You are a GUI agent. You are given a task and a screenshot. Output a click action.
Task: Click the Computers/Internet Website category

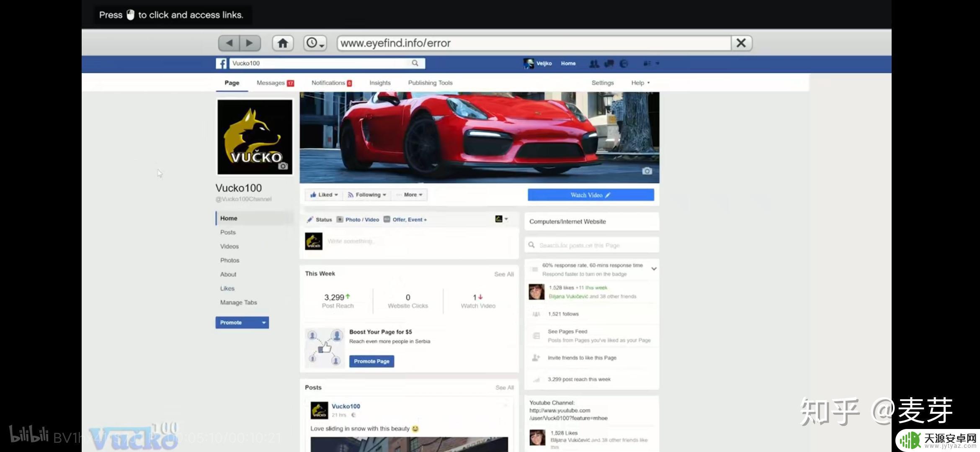pyautogui.click(x=567, y=221)
